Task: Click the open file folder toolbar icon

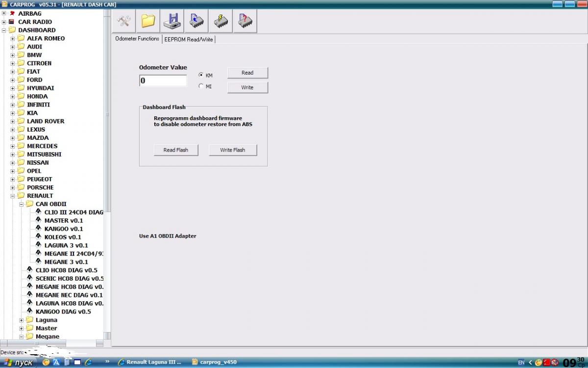Action: click(148, 21)
